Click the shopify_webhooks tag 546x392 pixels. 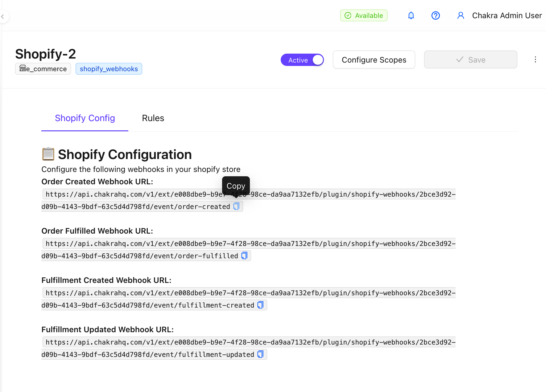pyautogui.click(x=109, y=69)
